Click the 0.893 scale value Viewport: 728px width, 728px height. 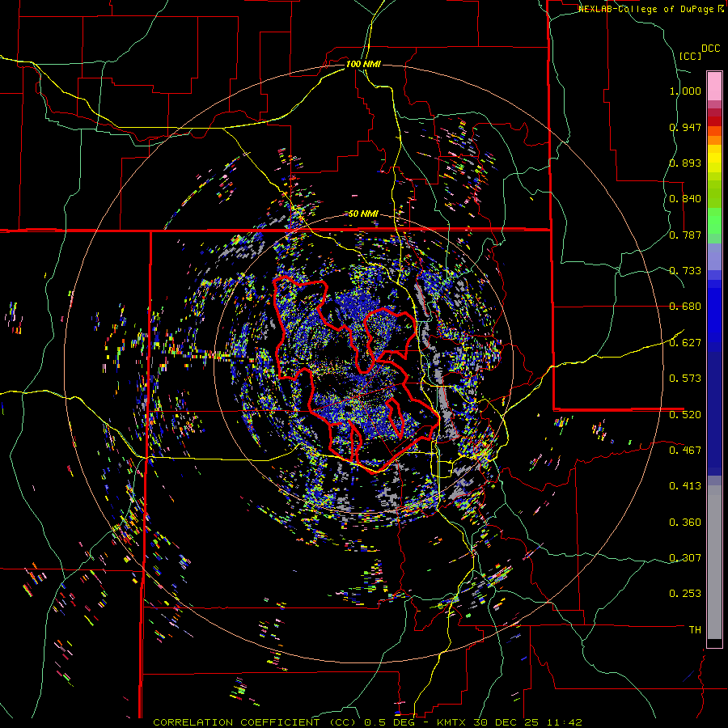(x=685, y=163)
